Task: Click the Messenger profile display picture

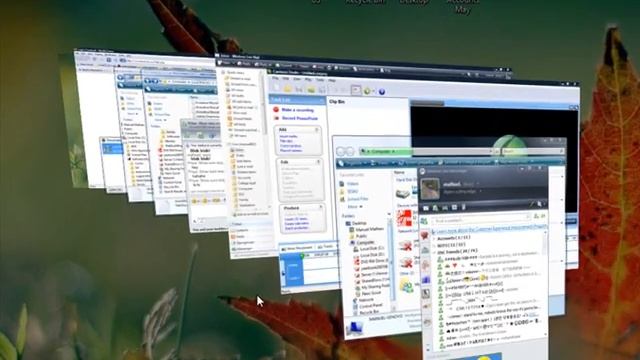Action: pos(430,189)
